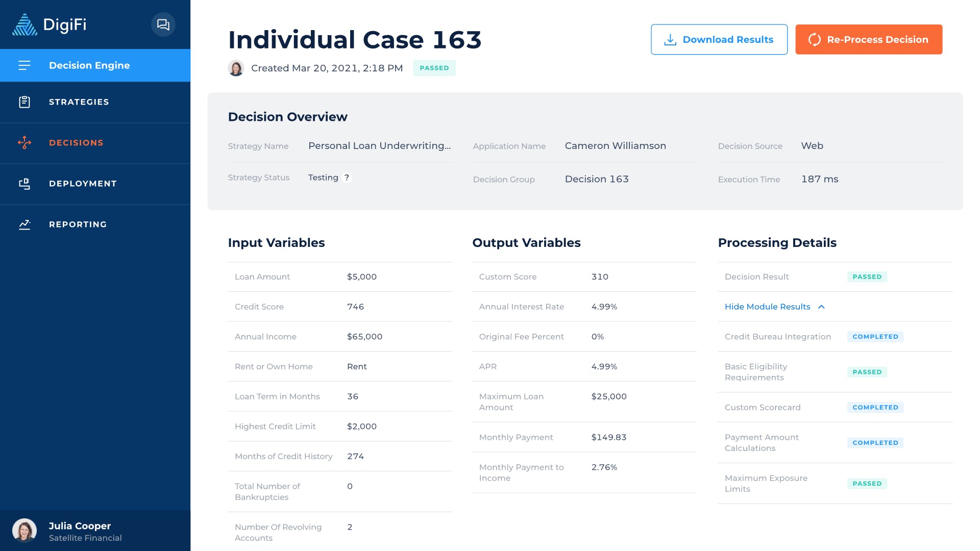Click the re-process circular arrows icon
Viewport: 980px width, 551px height.
point(815,40)
